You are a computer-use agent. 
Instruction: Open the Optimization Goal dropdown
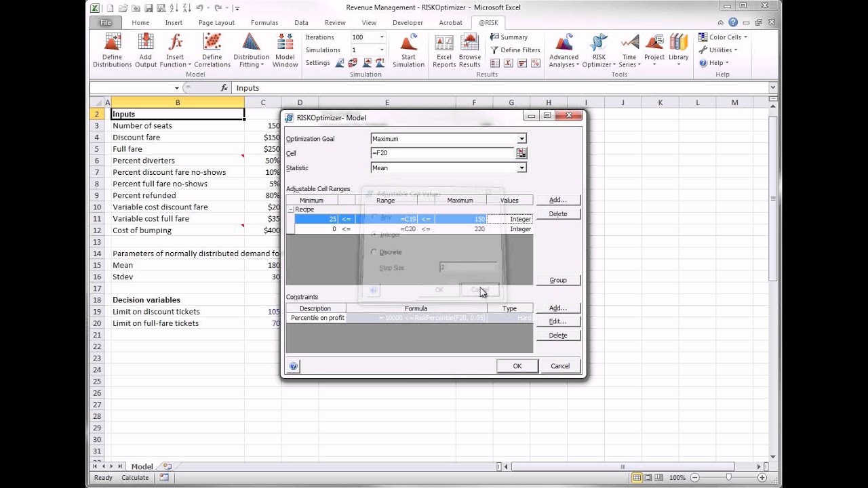point(521,139)
